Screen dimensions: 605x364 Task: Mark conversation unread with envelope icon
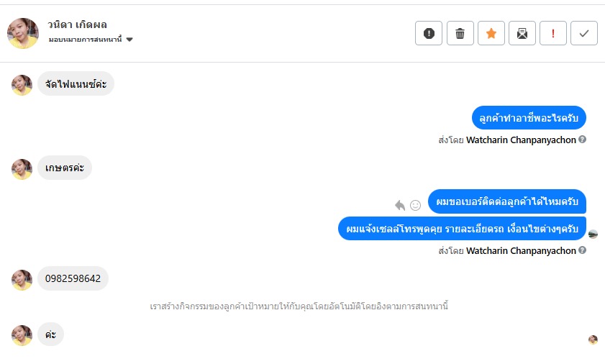click(x=522, y=33)
